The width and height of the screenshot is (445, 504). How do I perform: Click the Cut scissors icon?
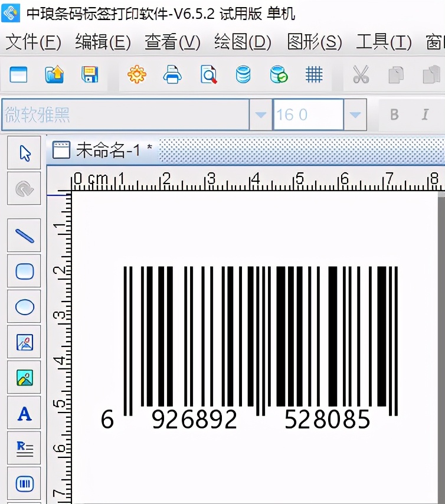(x=361, y=74)
